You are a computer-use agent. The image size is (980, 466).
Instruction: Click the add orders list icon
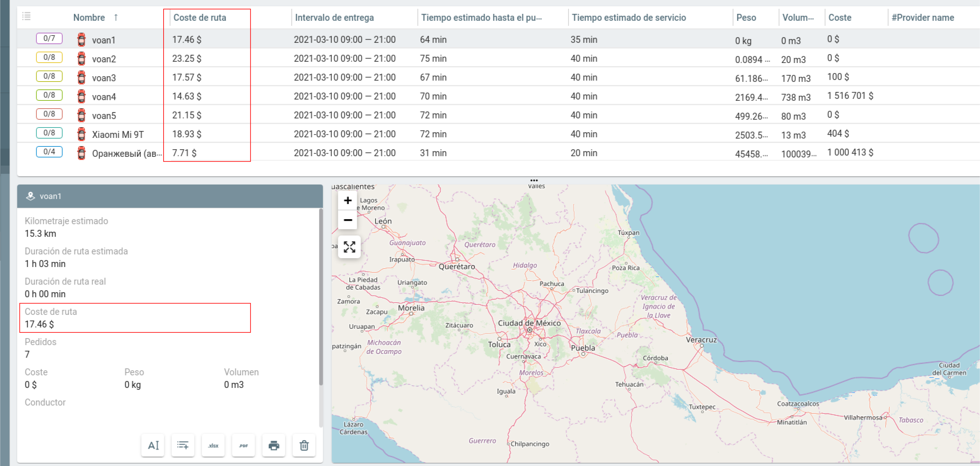[183, 445]
